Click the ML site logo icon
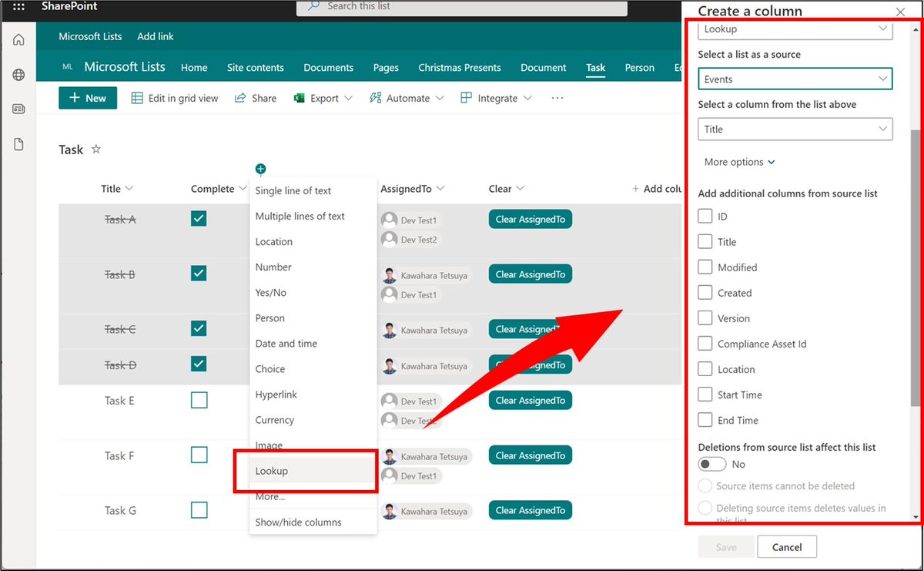924x571 pixels. click(x=69, y=67)
